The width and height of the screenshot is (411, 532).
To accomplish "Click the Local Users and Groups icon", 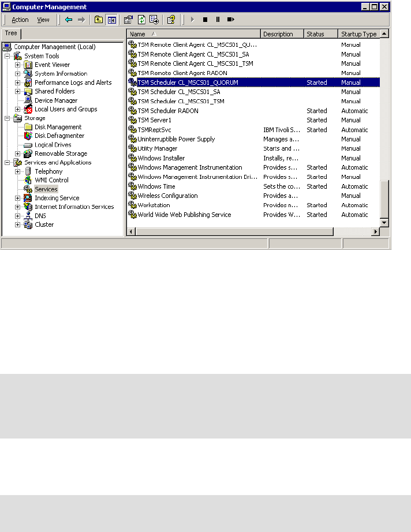I will tap(28, 109).
